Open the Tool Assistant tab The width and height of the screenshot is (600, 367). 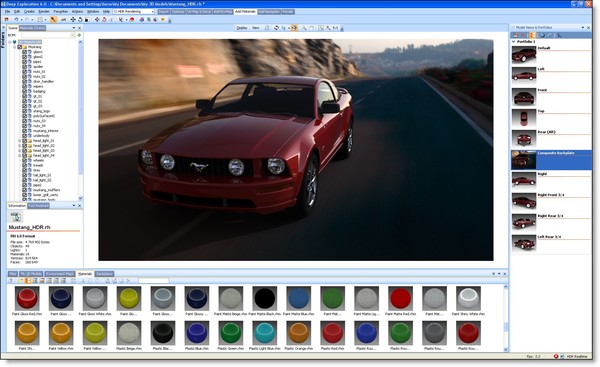pos(38,206)
